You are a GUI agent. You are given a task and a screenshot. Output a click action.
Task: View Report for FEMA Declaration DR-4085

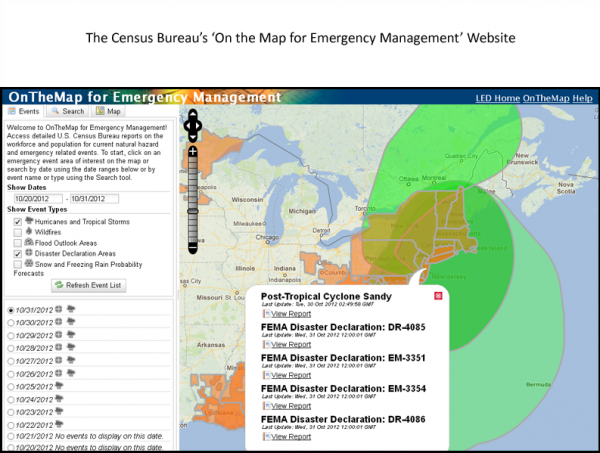coord(291,345)
